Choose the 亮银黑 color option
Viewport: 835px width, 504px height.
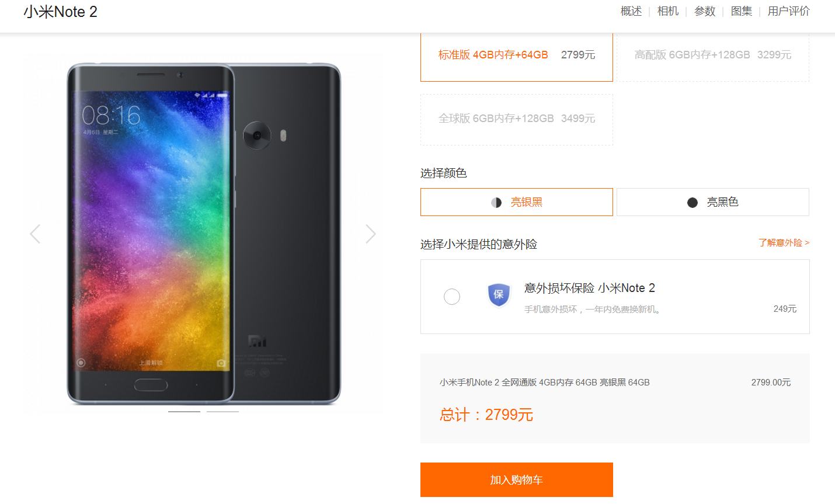(x=517, y=202)
